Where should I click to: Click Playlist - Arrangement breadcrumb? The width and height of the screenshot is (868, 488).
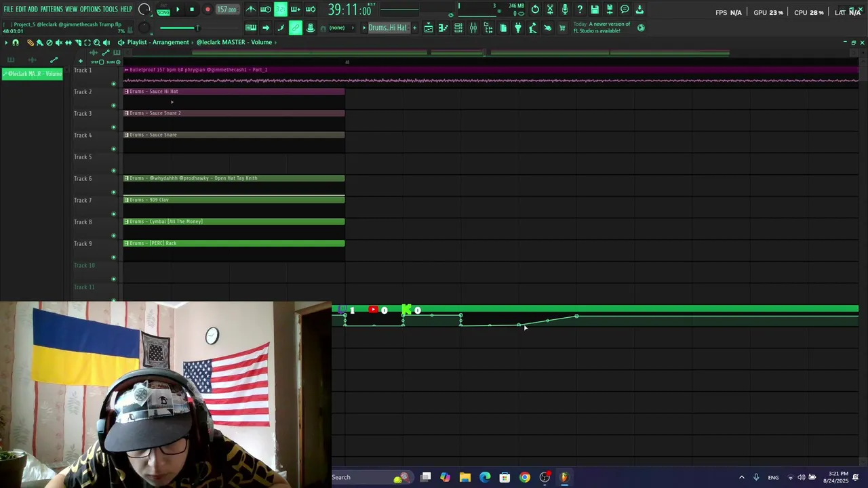(x=158, y=42)
